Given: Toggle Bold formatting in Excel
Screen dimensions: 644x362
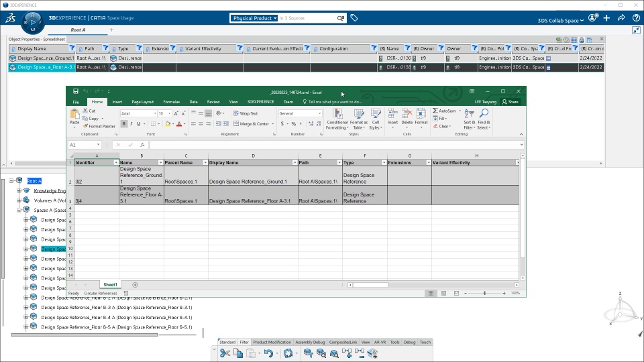Looking at the screenshot, I should point(123,123).
